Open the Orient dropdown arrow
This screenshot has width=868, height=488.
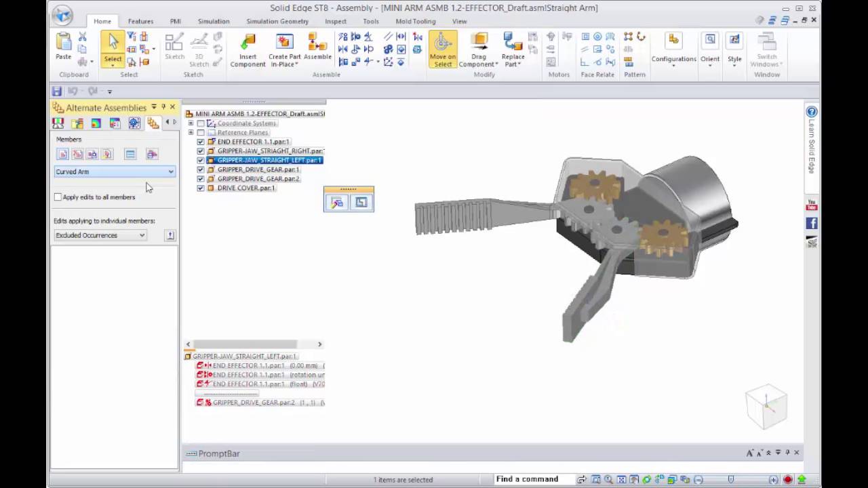click(x=710, y=65)
